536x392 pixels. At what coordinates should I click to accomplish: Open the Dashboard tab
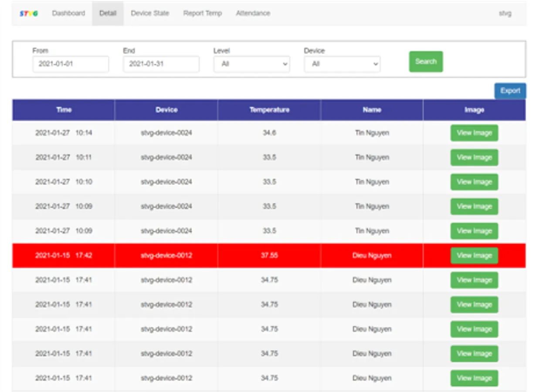click(x=68, y=14)
